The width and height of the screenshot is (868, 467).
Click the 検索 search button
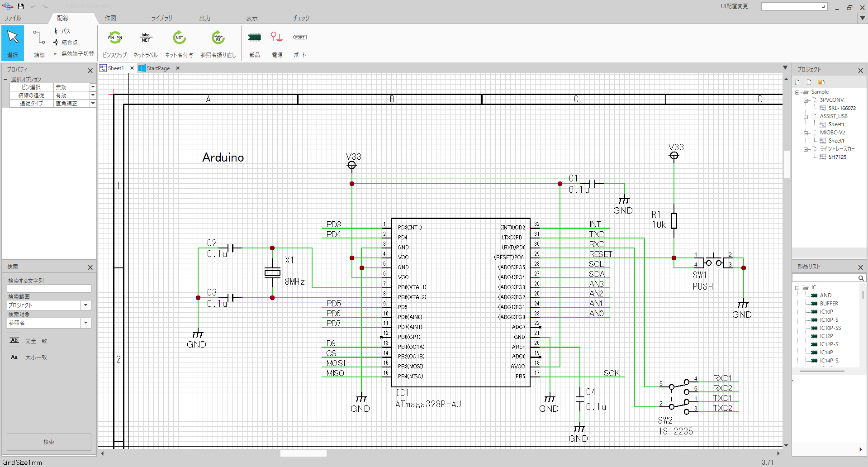point(49,442)
